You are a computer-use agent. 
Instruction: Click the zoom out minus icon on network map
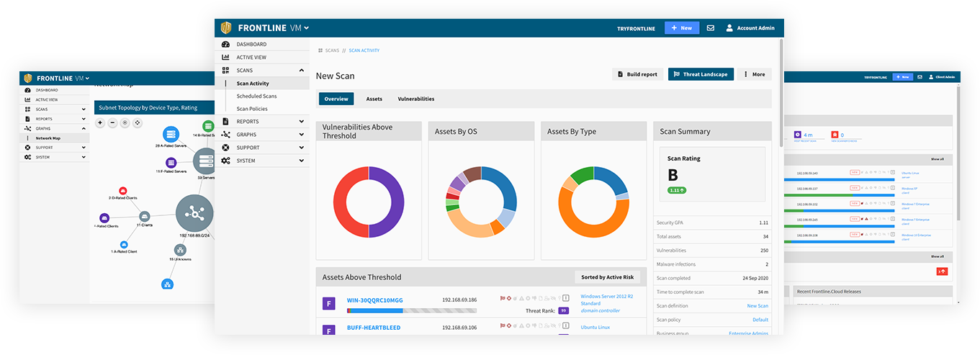pyautogui.click(x=113, y=123)
